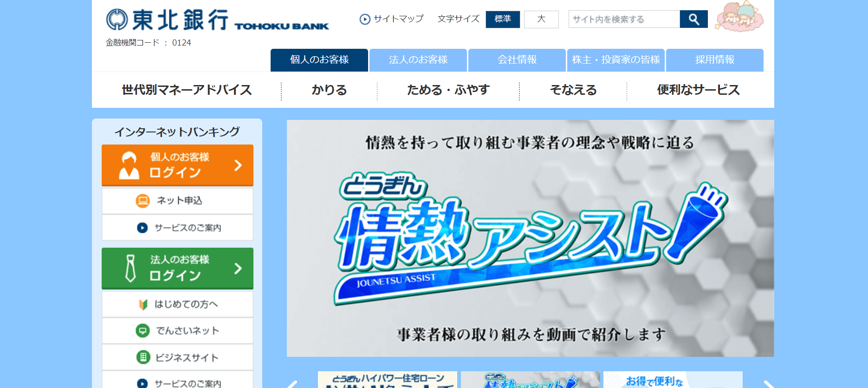
Task: Open the ためる・ふやす menu
Action: tap(448, 90)
